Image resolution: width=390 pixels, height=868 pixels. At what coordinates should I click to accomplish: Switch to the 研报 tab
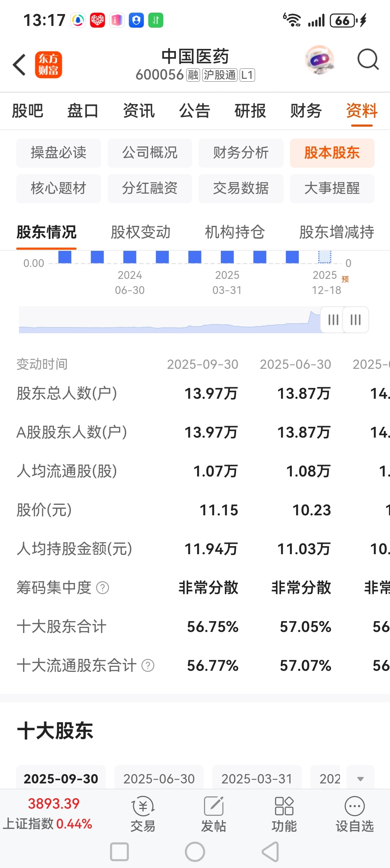[250, 110]
